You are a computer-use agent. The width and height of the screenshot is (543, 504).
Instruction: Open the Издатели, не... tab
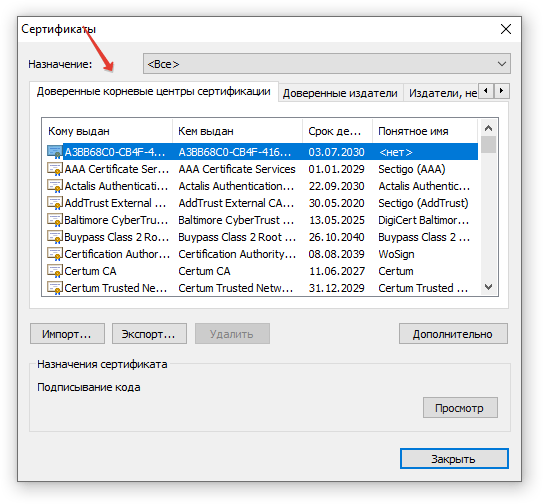(x=441, y=93)
